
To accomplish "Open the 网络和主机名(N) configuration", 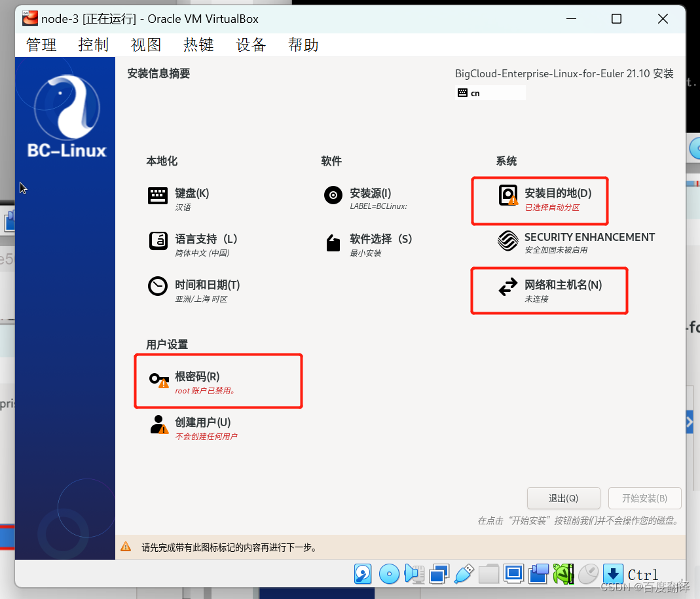I will [549, 290].
